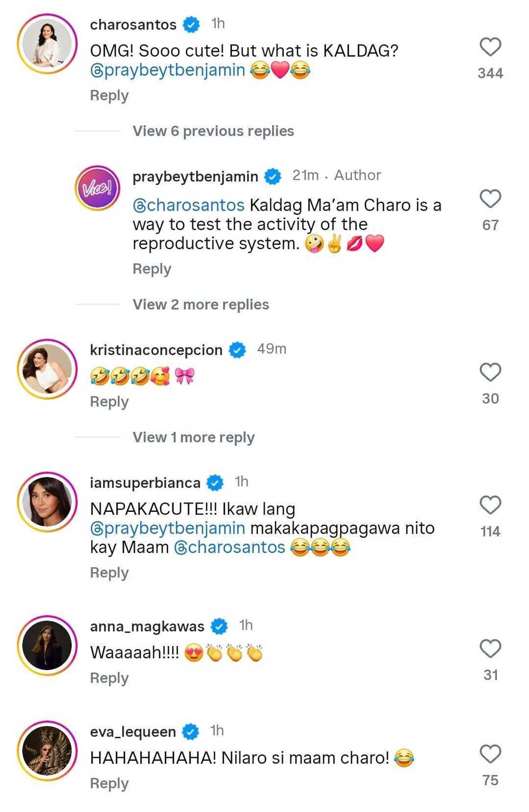Tap eva_lequeen's profile avatar
Screen dimensions: 529x812
47,751
